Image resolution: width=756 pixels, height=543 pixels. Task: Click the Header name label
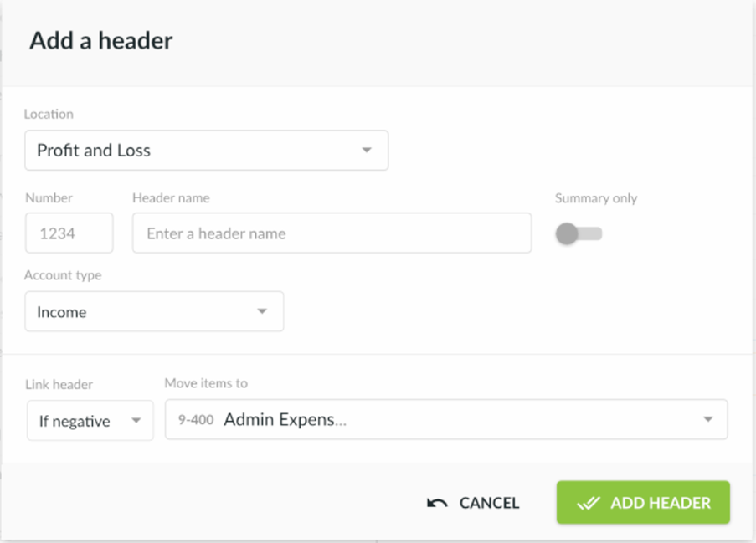(171, 198)
